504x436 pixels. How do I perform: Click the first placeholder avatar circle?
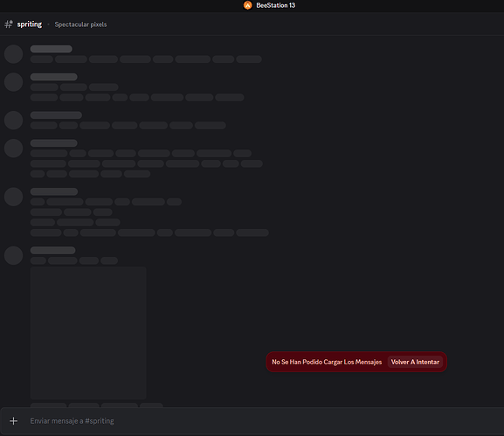(13, 54)
